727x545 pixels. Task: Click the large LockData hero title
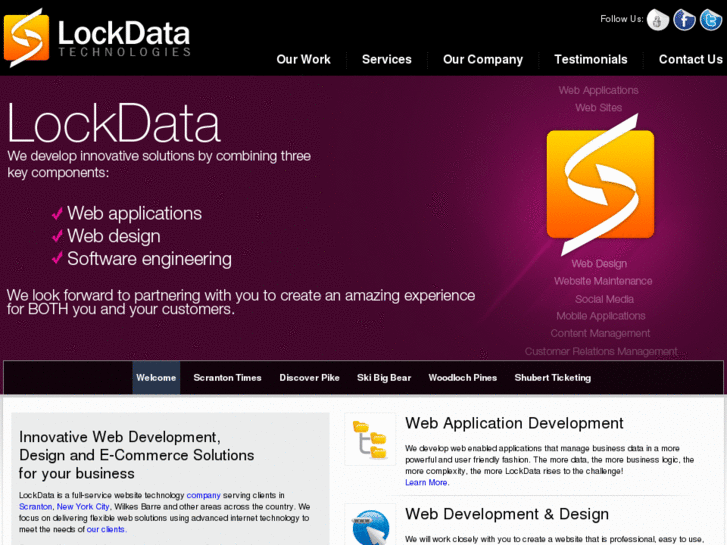click(x=114, y=123)
